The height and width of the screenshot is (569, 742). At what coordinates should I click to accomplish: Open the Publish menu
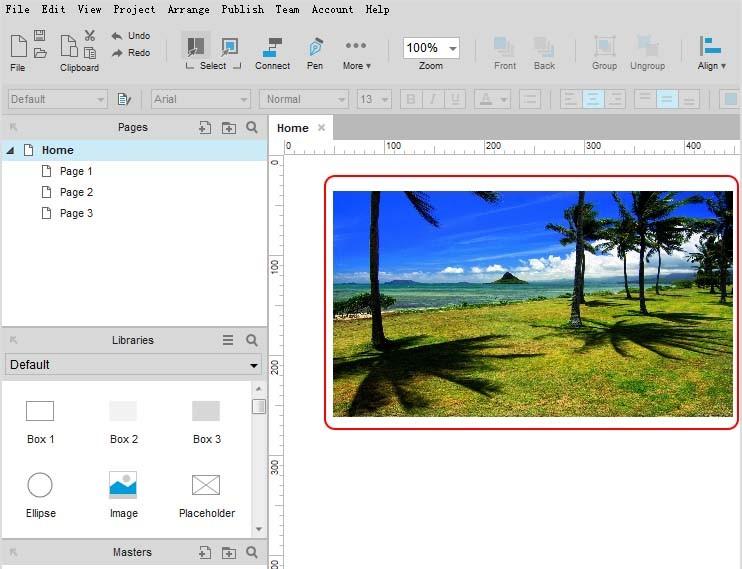[x=242, y=9]
